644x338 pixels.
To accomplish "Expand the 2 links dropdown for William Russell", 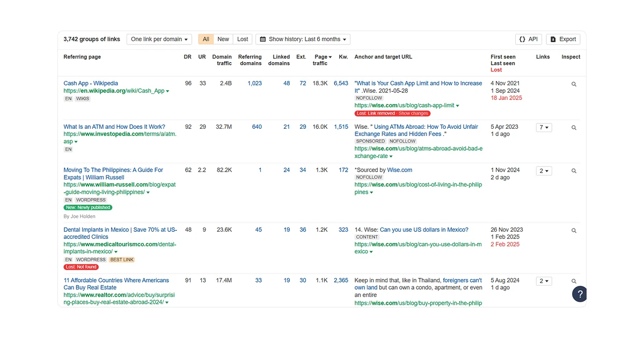I will [x=544, y=171].
